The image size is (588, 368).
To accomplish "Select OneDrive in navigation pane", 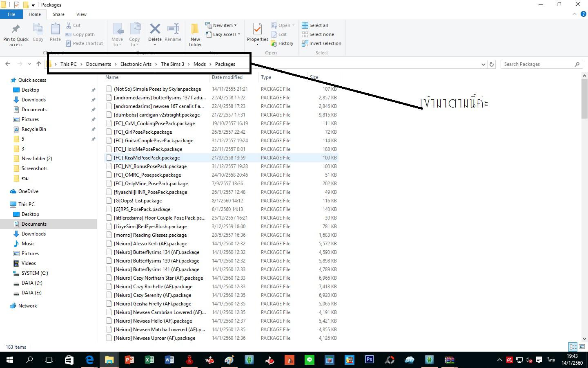I will pyautogui.click(x=28, y=191).
